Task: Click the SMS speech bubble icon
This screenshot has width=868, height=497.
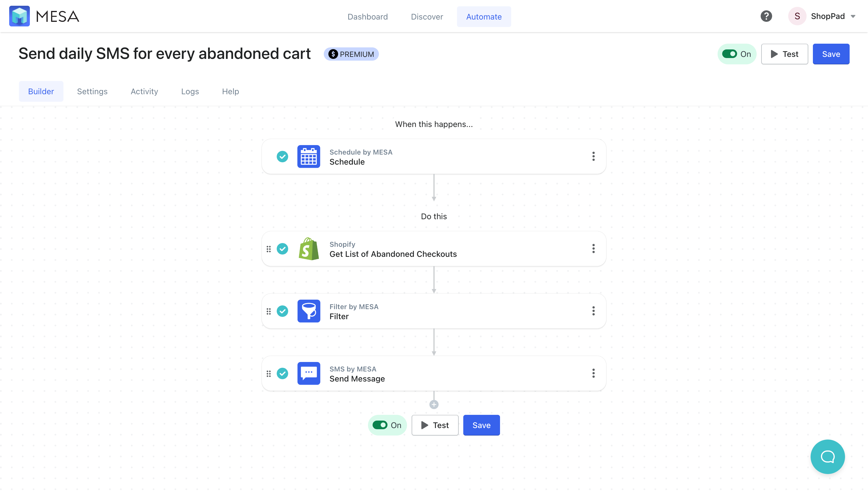Action: (x=309, y=373)
